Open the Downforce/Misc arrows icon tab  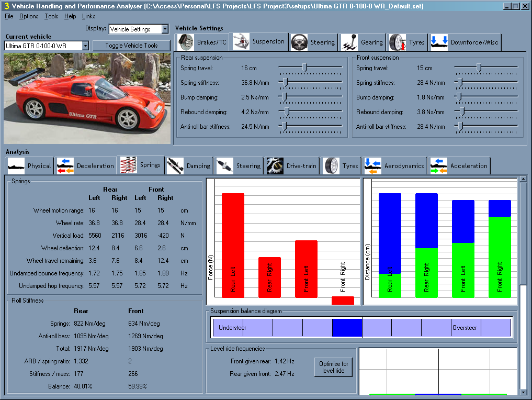[x=439, y=42]
